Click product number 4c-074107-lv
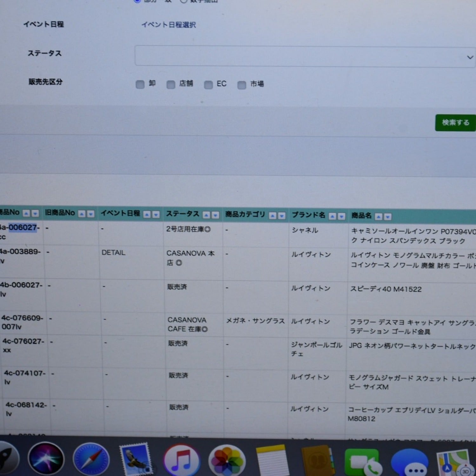Screen dimensions: 476x476 click(25, 377)
